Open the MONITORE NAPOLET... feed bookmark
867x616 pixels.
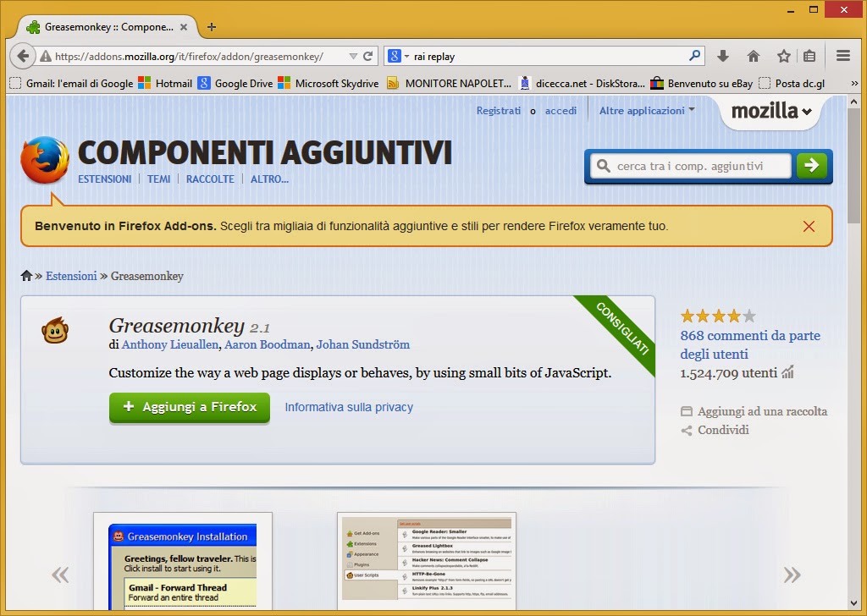449,84
